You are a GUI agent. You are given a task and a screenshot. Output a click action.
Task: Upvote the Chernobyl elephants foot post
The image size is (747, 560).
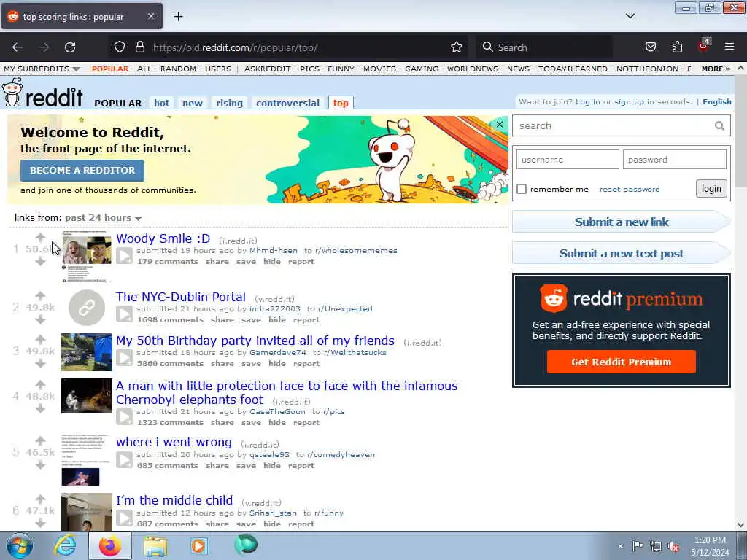coord(41,384)
